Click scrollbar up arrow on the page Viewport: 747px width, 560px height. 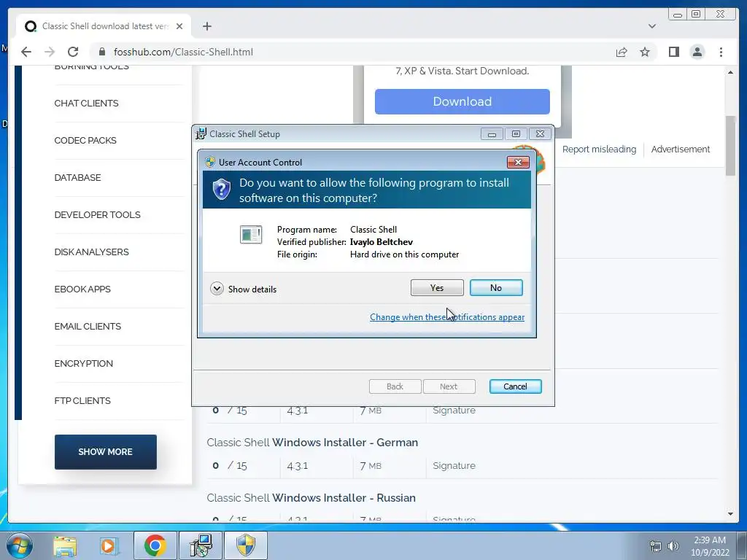pos(730,72)
